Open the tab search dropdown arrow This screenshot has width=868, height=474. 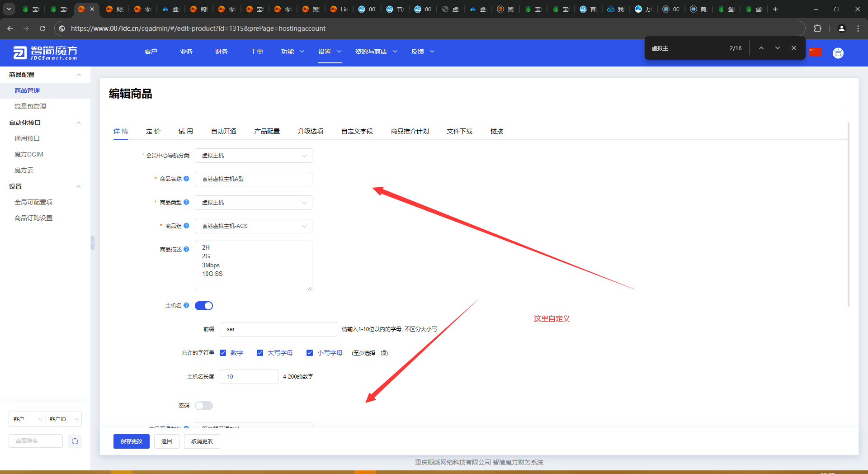click(9, 9)
